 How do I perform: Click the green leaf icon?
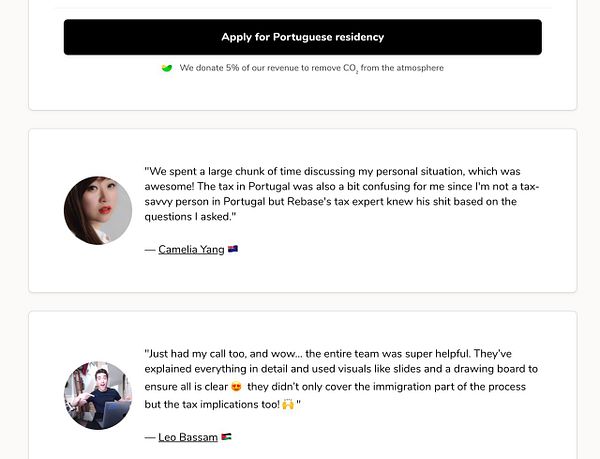point(167,68)
